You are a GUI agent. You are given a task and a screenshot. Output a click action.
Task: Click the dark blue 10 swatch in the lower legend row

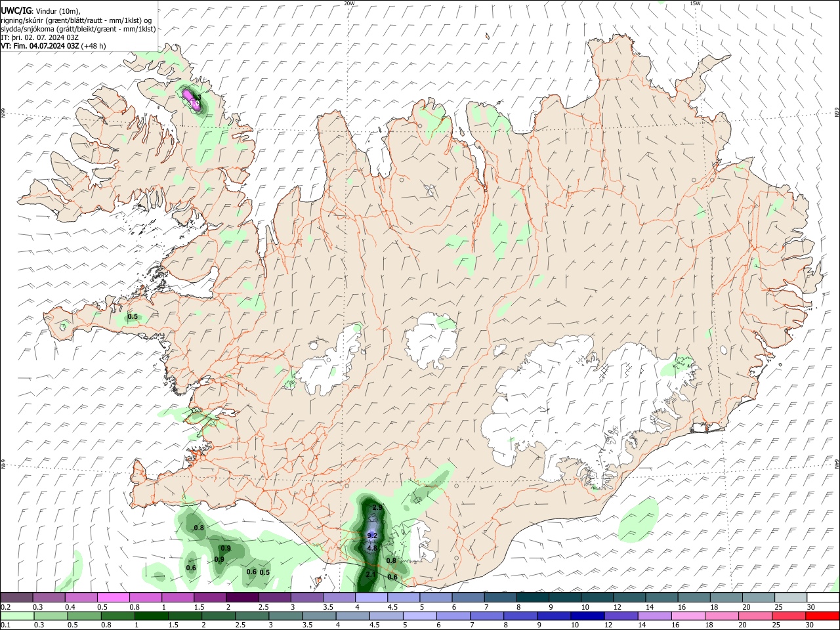[588, 616]
